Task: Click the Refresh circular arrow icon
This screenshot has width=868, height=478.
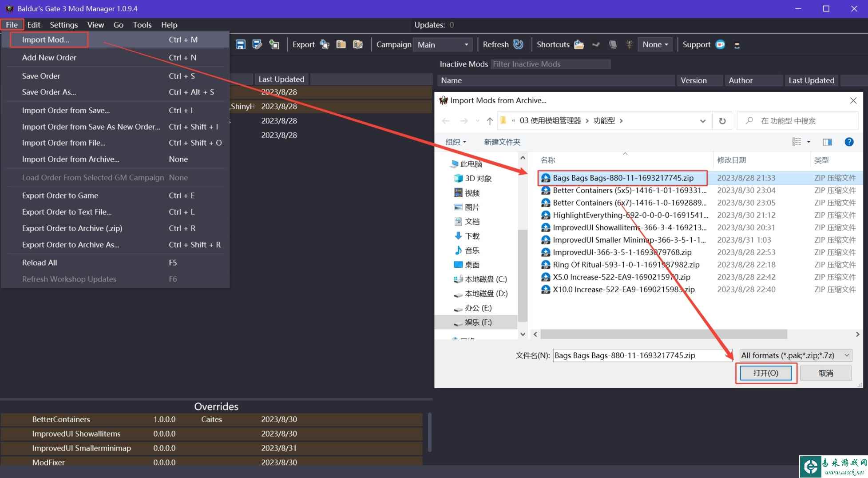Action: [518, 44]
